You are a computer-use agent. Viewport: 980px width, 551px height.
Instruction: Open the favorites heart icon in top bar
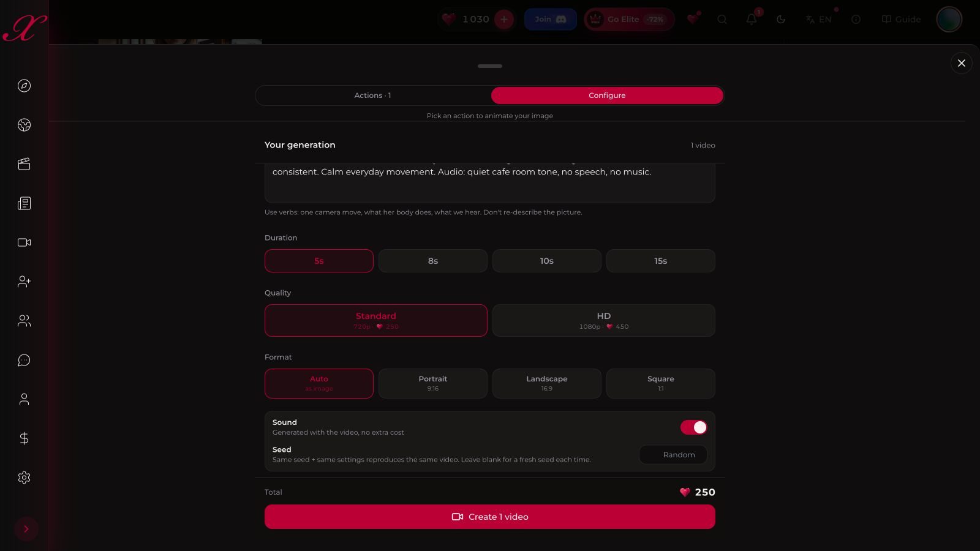693,20
